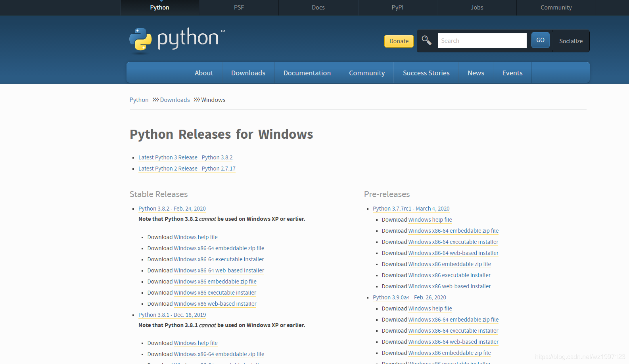
Task: Select the Python top tab
Action: click(x=159, y=8)
